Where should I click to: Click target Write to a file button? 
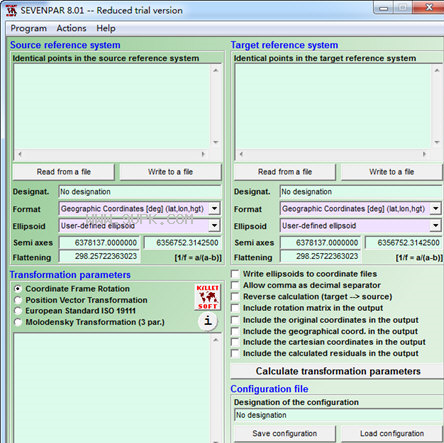[392, 172]
